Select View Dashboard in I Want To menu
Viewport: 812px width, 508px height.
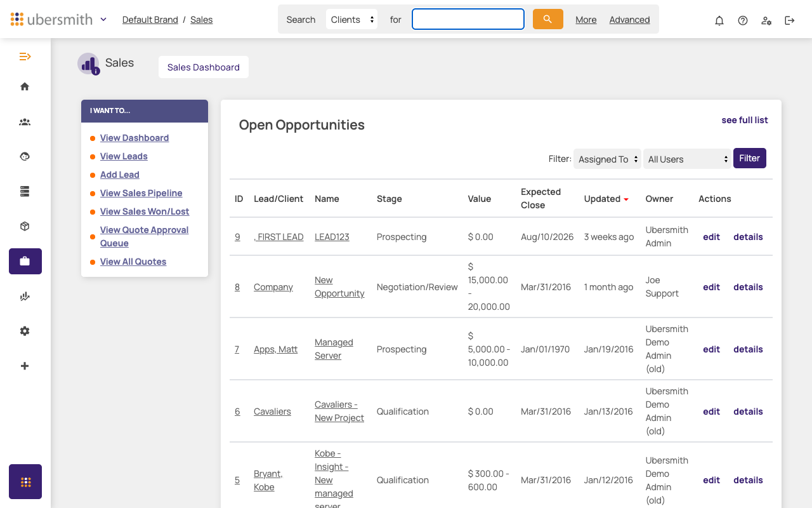134,138
